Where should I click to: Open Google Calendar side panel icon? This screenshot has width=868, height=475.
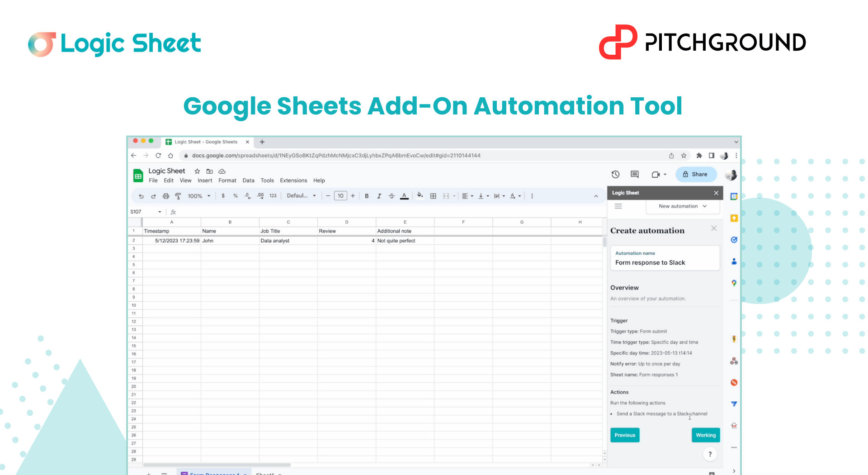coord(734,196)
